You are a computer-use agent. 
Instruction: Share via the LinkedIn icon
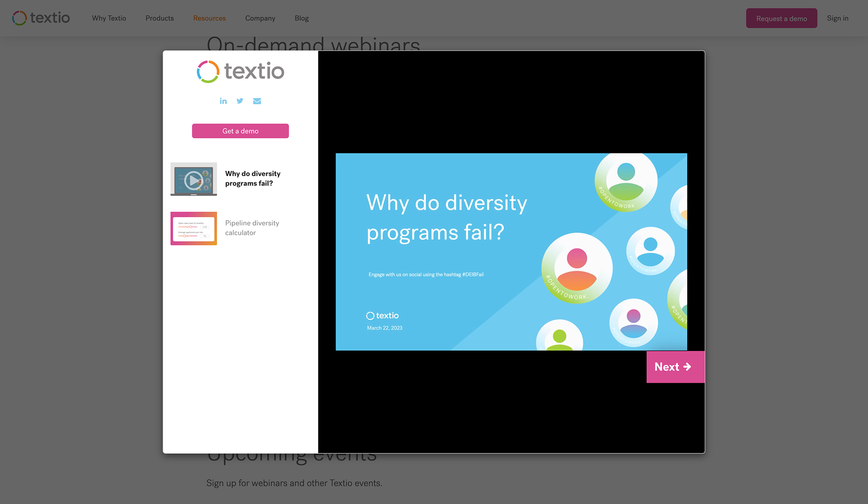click(223, 101)
